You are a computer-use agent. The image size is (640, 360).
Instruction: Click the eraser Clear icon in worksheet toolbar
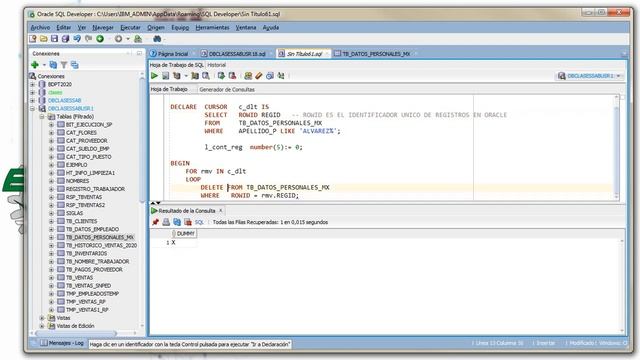tap(258, 76)
